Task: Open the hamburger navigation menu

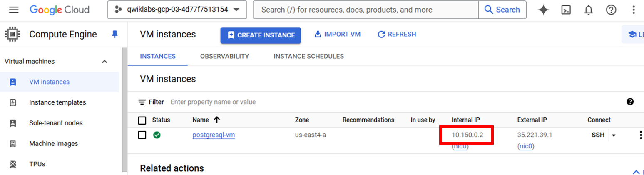Action: 14,10
